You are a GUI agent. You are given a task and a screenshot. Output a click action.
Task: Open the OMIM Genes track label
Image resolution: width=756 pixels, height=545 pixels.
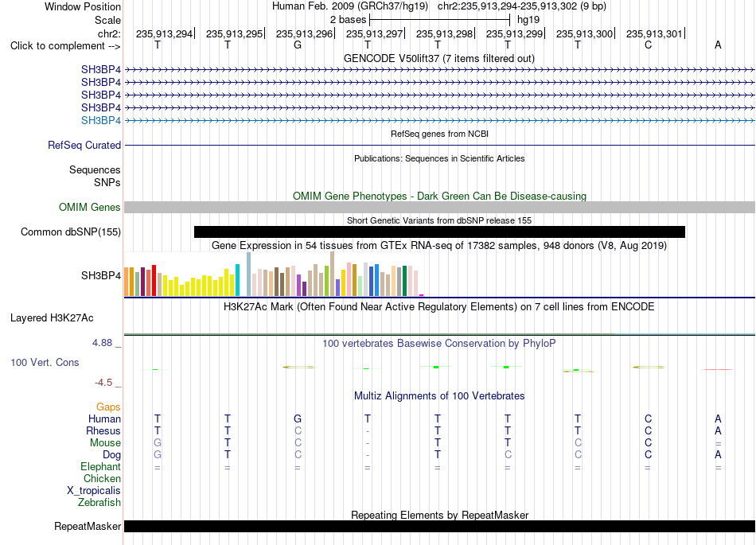coord(90,207)
